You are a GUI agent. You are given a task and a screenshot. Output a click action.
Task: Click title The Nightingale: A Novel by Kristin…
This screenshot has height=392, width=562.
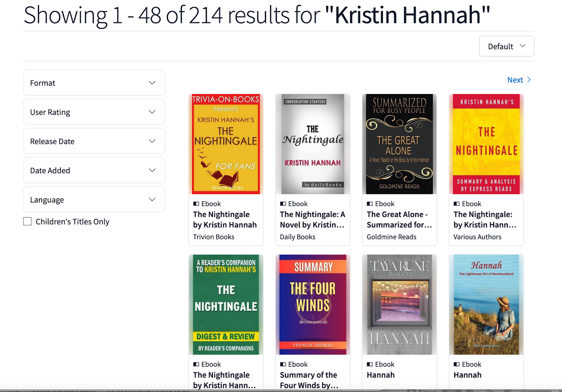312,220
